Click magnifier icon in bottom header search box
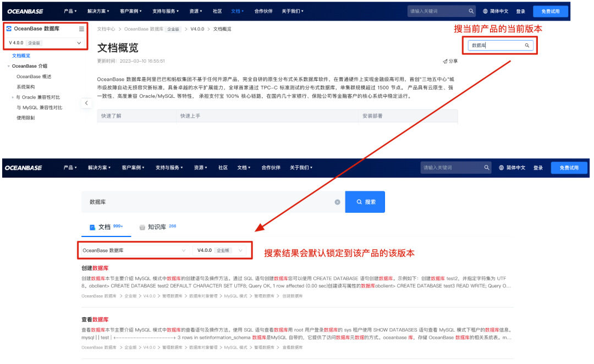This screenshot has height=364, width=594. pyautogui.click(x=486, y=167)
